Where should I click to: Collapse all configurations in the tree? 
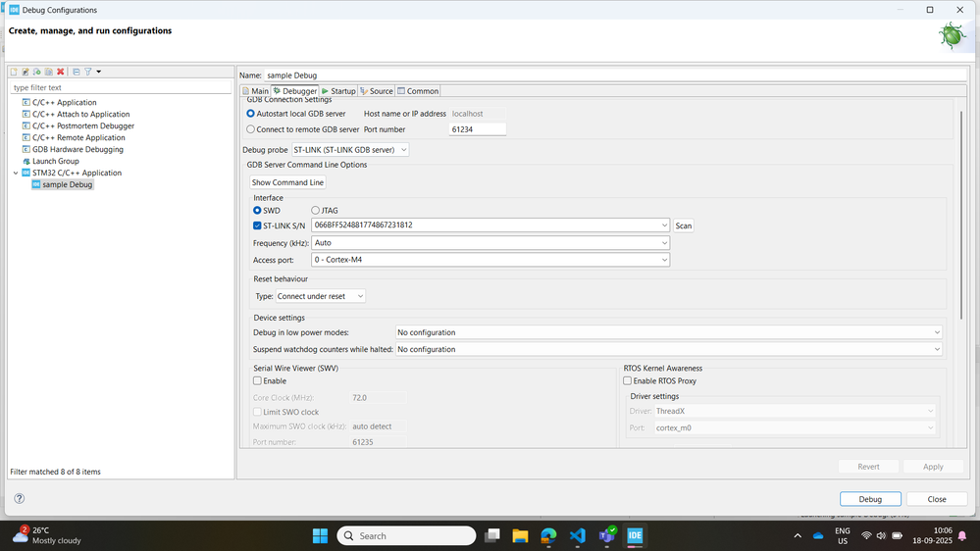(77, 72)
